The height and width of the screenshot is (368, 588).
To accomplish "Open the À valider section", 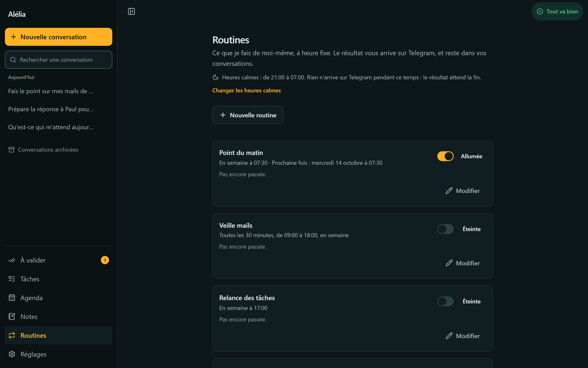I will pyautogui.click(x=59, y=260).
